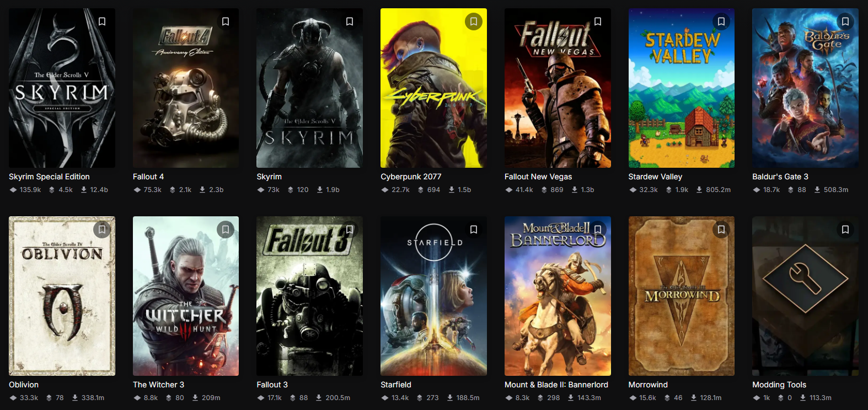868x410 pixels.
Task: Bookmark the Fallout 4 game card
Action: (226, 22)
